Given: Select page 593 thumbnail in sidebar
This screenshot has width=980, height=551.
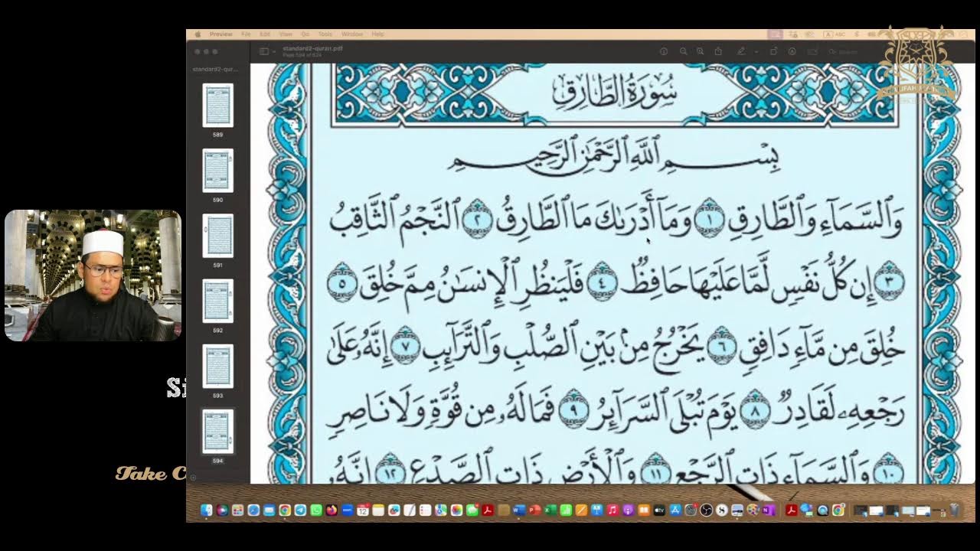Looking at the screenshot, I should 217,366.
